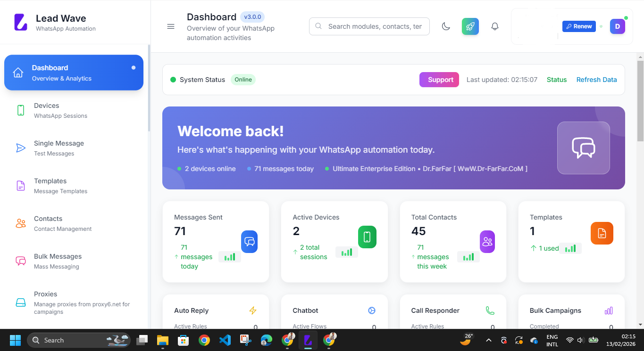
Task: Click the purple Total Contacts icon
Action: click(487, 242)
